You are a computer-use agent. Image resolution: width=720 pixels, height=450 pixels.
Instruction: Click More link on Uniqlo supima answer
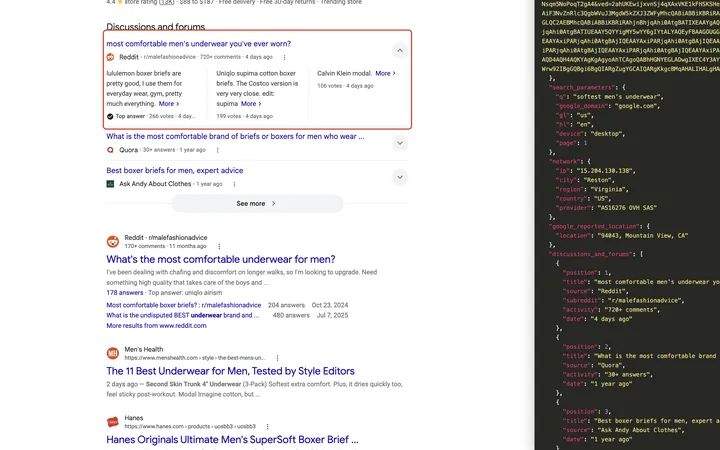(251, 104)
